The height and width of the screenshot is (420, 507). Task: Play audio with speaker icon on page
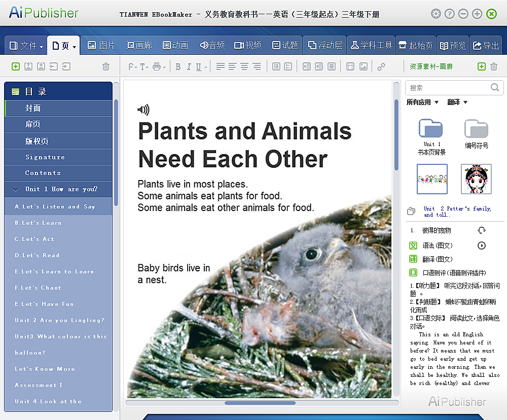(143, 110)
